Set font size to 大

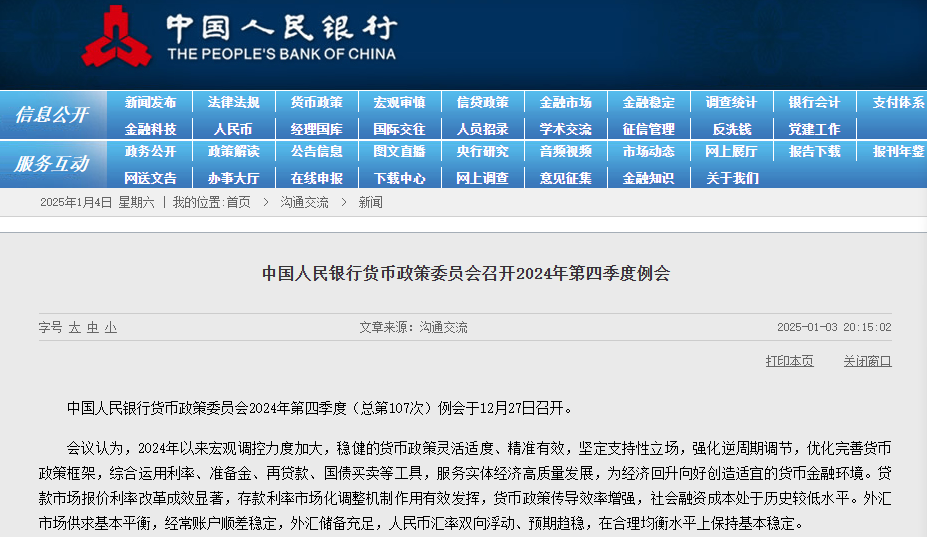[74, 327]
